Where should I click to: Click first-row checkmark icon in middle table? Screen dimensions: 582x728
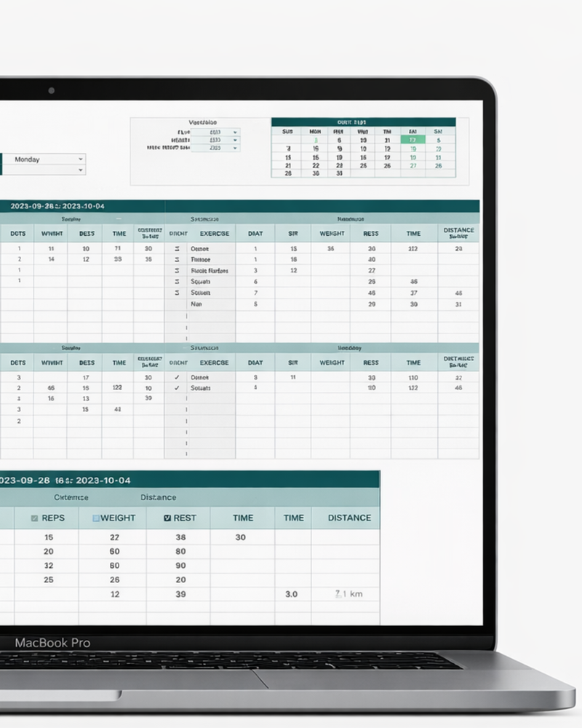[x=177, y=378]
